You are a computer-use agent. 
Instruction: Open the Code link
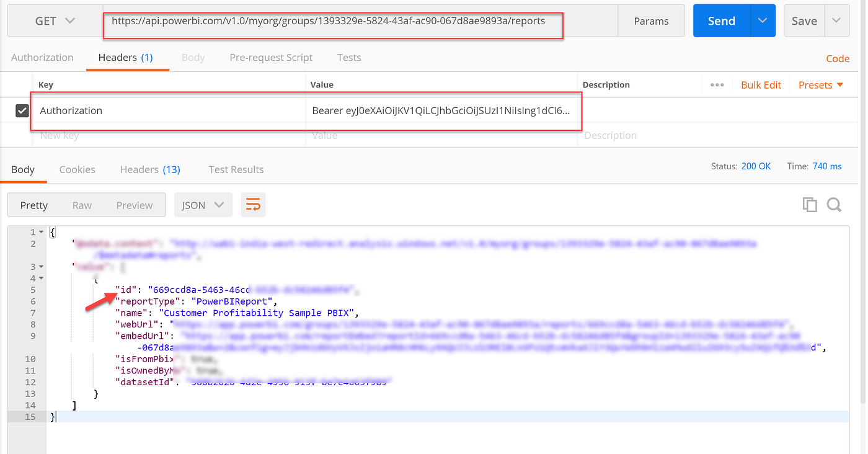pos(837,58)
